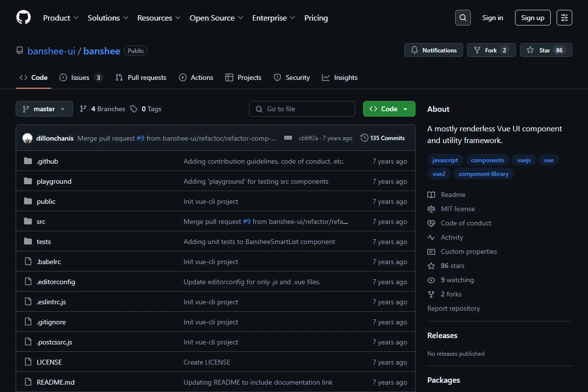Switch to the Pull requests tab
The width and height of the screenshot is (588, 392).
pyautogui.click(x=141, y=77)
